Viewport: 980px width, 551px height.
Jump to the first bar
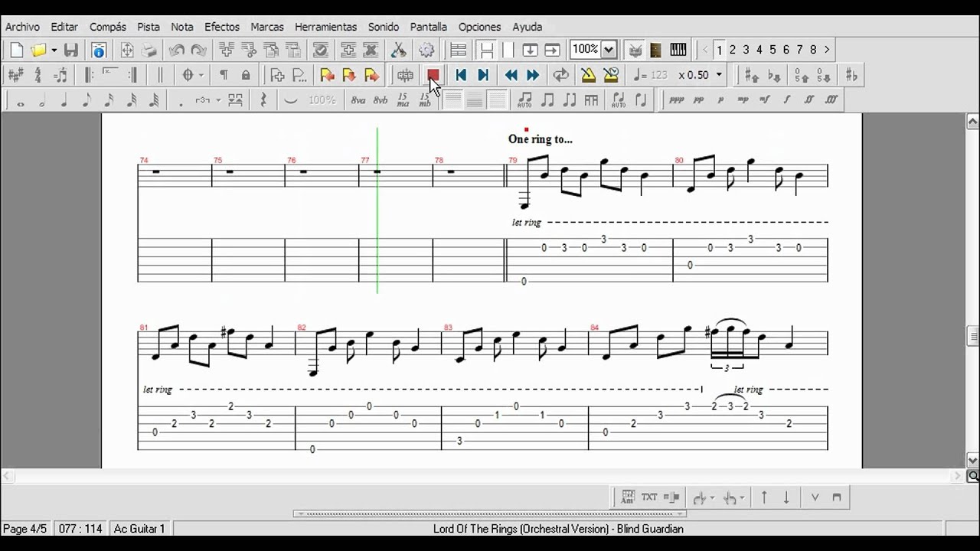(x=461, y=75)
